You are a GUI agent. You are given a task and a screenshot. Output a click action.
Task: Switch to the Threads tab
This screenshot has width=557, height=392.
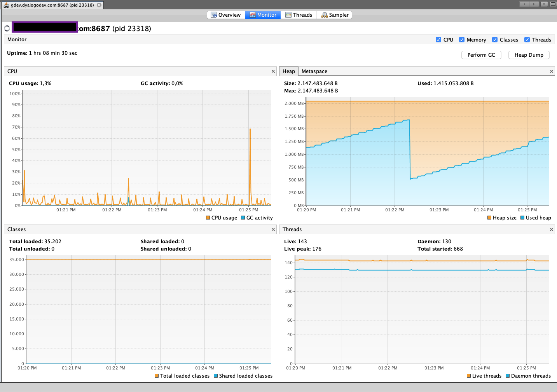[x=299, y=15]
